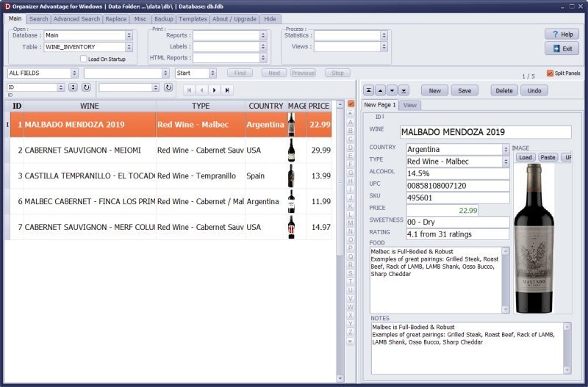Click bottle thumbnail for Merf Columbia row
The height and width of the screenshot is (387, 588).
click(x=291, y=227)
